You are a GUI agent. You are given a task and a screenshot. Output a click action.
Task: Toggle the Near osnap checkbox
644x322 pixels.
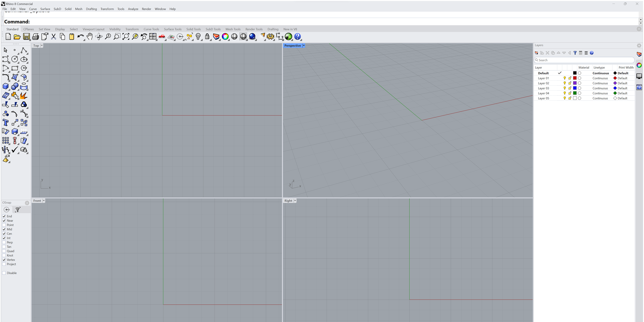[4, 221]
